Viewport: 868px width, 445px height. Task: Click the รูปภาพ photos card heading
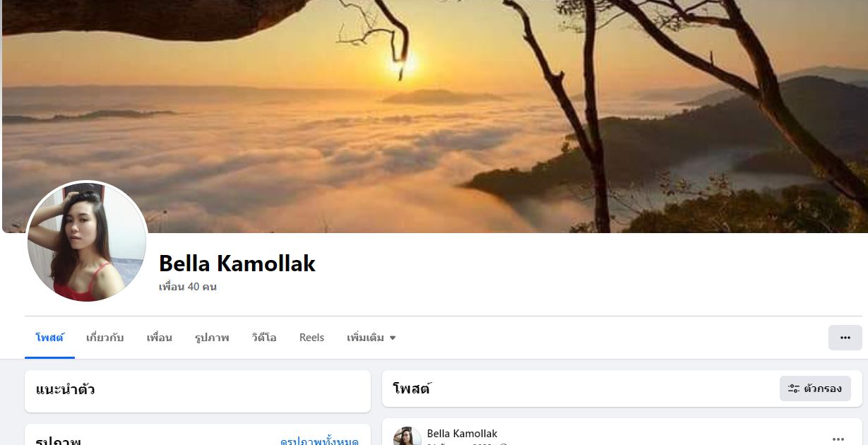tap(58, 441)
